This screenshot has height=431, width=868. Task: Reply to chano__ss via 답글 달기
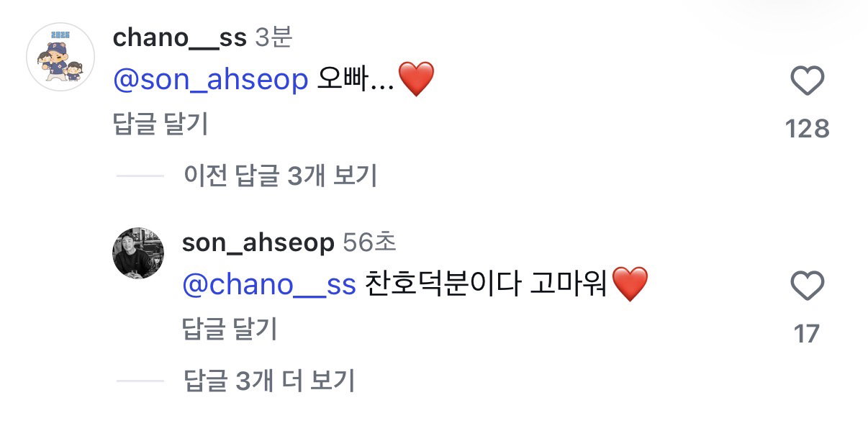pos(161,124)
